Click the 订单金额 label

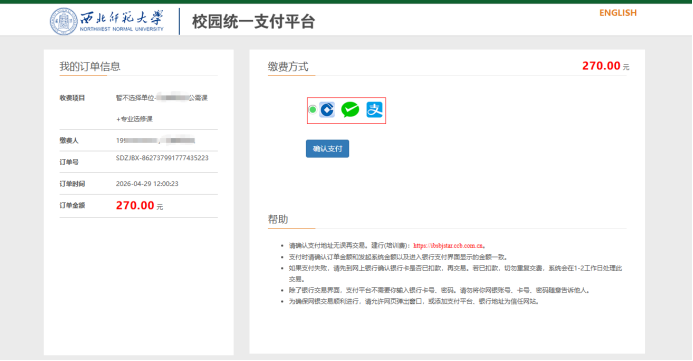(x=72, y=205)
